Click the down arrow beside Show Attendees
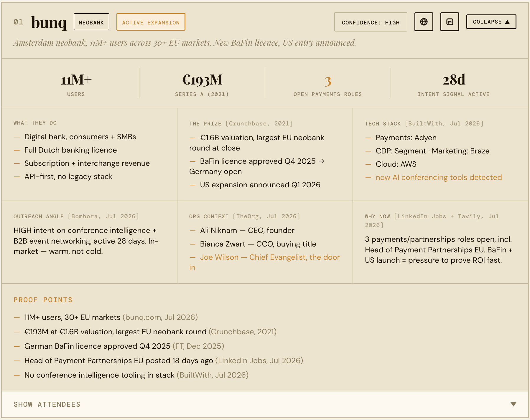The height and width of the screenshot is (420, 530). point(513,404)
